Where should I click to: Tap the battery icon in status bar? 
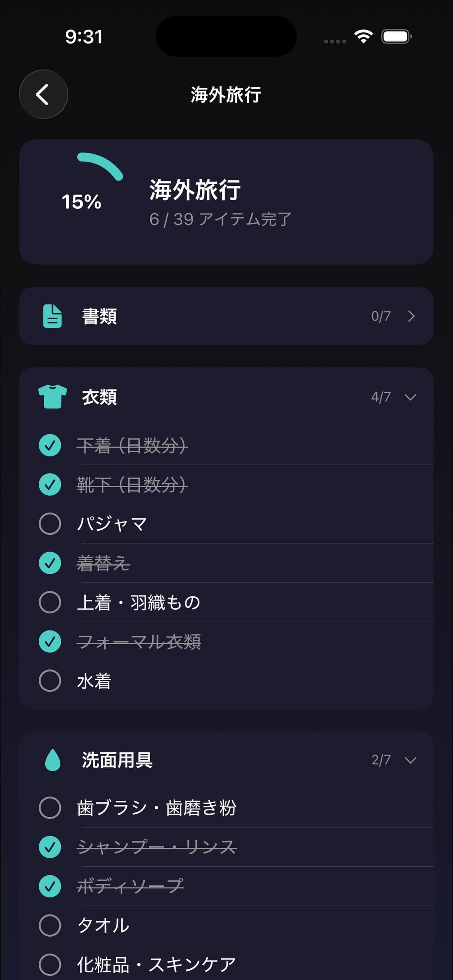396,37
